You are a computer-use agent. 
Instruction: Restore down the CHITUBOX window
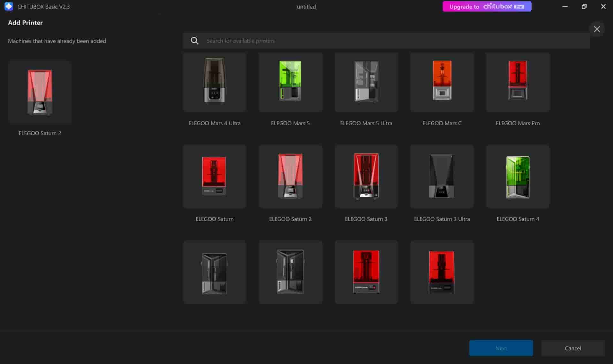pyautogui.click(x=584, y=6)
